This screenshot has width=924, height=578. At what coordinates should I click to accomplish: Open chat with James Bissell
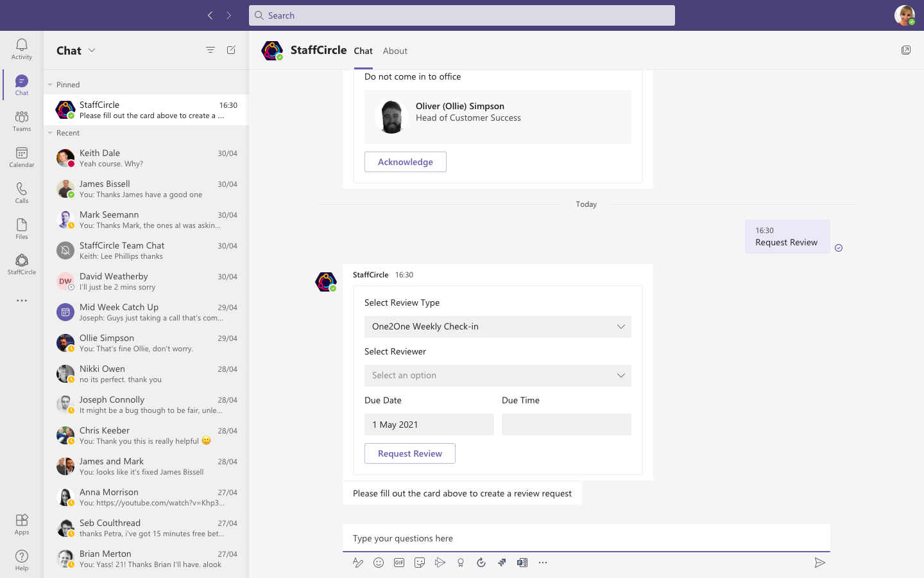pos(146,189)
